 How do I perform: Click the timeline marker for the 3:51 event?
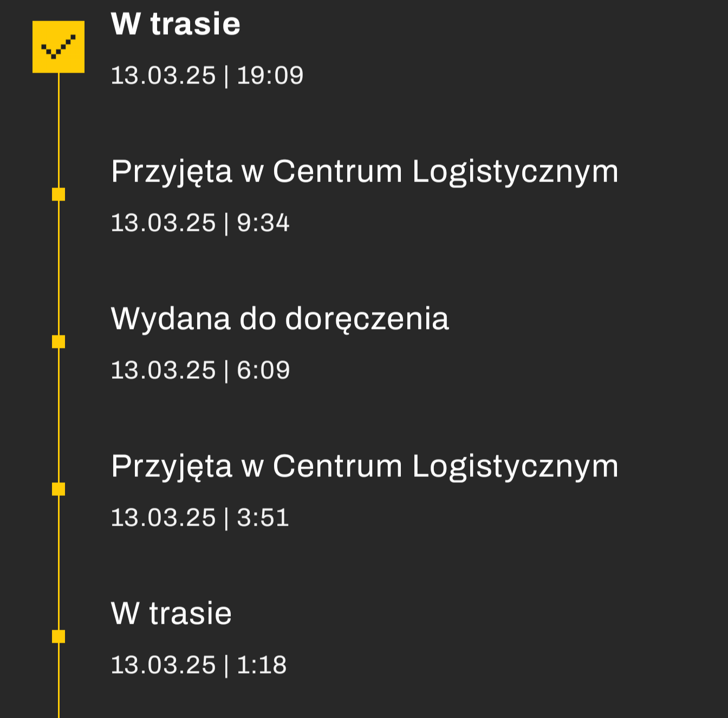pyautogui.click(x=58, y=489)
